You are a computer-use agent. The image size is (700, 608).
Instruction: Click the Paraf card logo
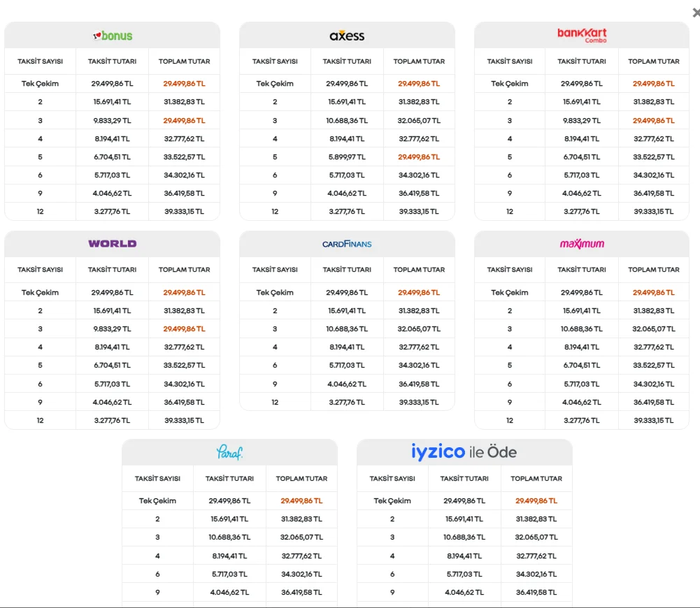coord(229,452)
